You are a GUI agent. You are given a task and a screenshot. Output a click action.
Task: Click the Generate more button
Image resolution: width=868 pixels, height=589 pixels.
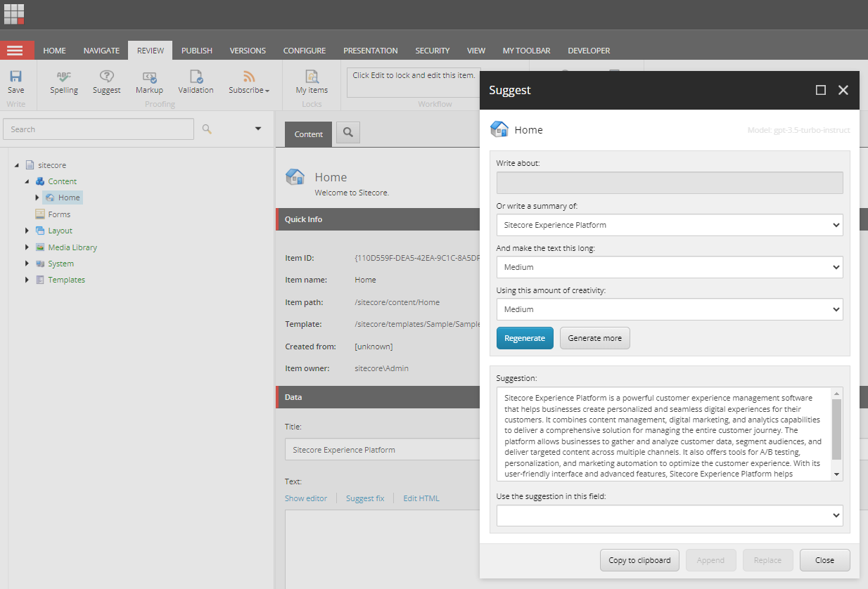tap(595, 338)
